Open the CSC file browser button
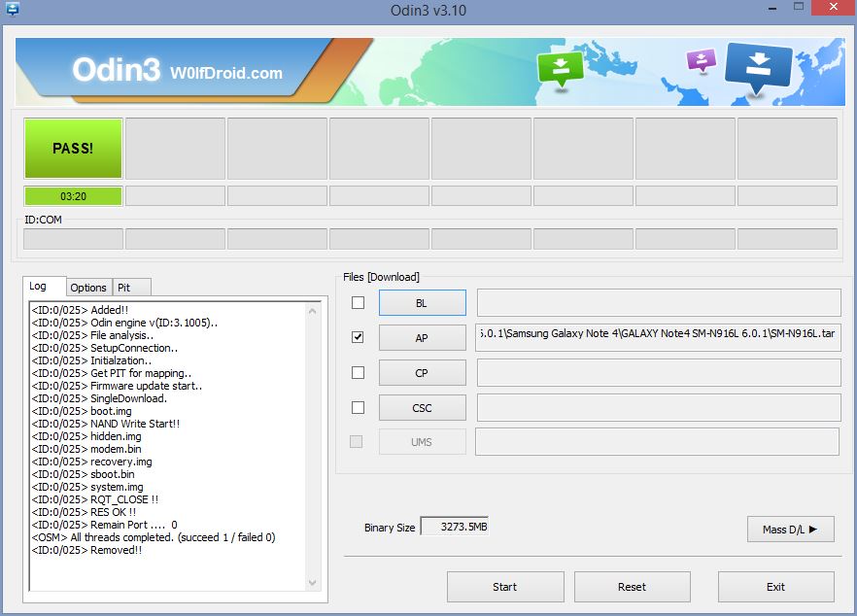Screen dimensions: 857x616 pyautogui.click(x=423, y=408)
